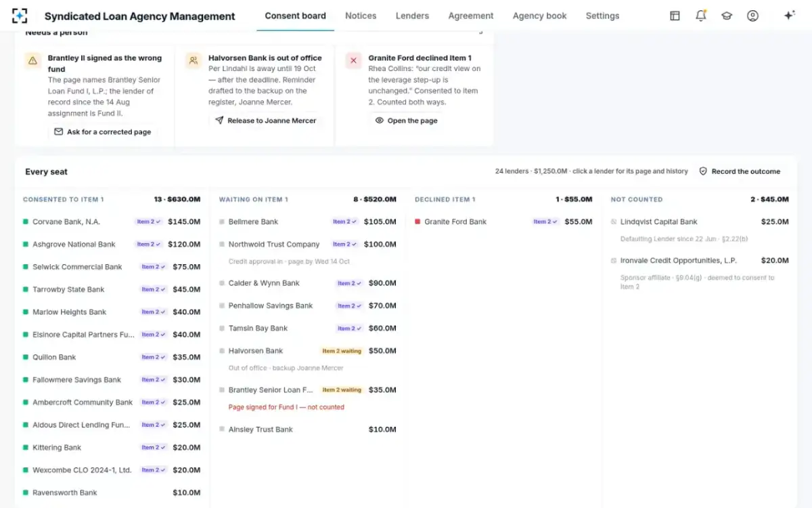
Task: Click Credit approval in note under Northwold
Action: click(289, 261)
